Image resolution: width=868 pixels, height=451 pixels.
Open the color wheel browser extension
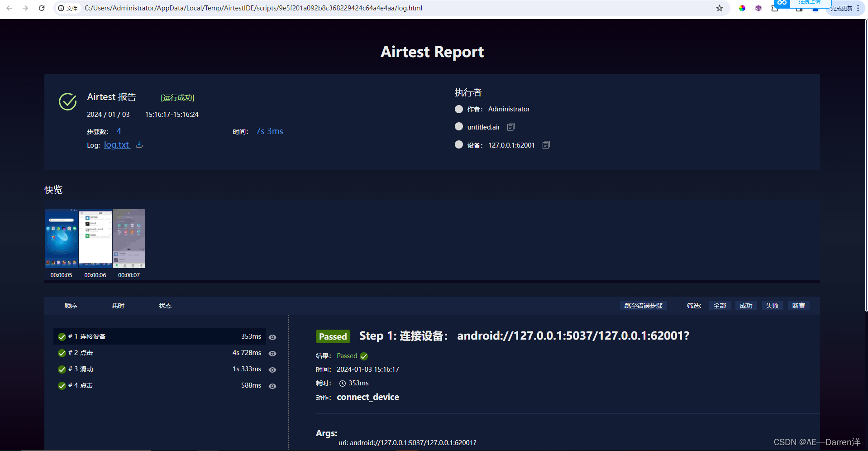click(x=742, y=8)
